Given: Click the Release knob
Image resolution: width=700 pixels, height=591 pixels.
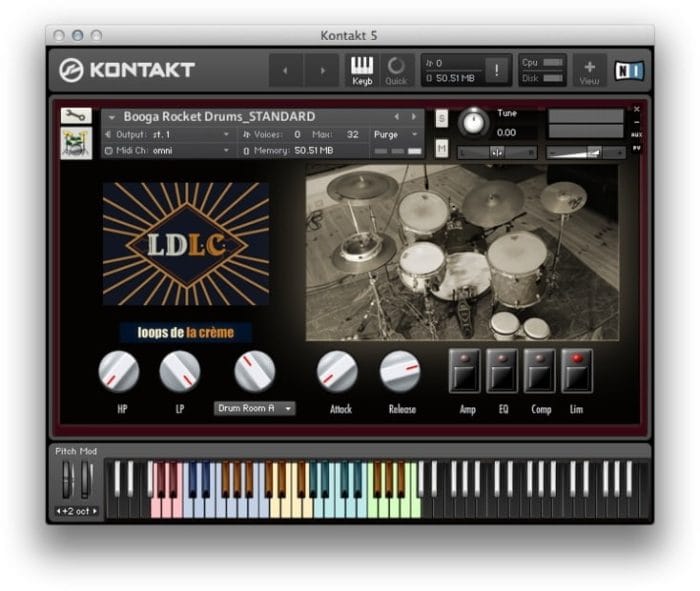Looking at the screenshot, I should tap(400, 371).
